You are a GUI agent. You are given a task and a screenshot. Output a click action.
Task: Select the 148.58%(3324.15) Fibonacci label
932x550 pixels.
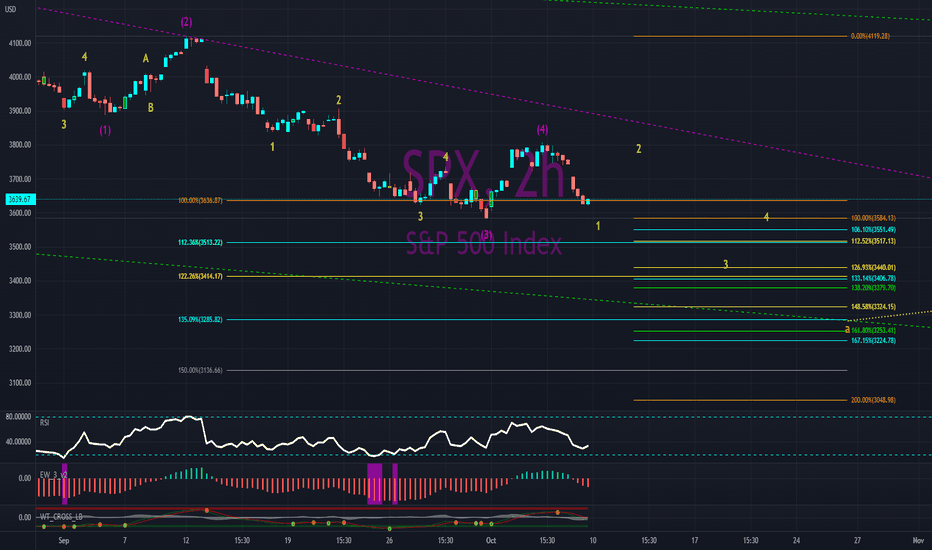(873, 307)
